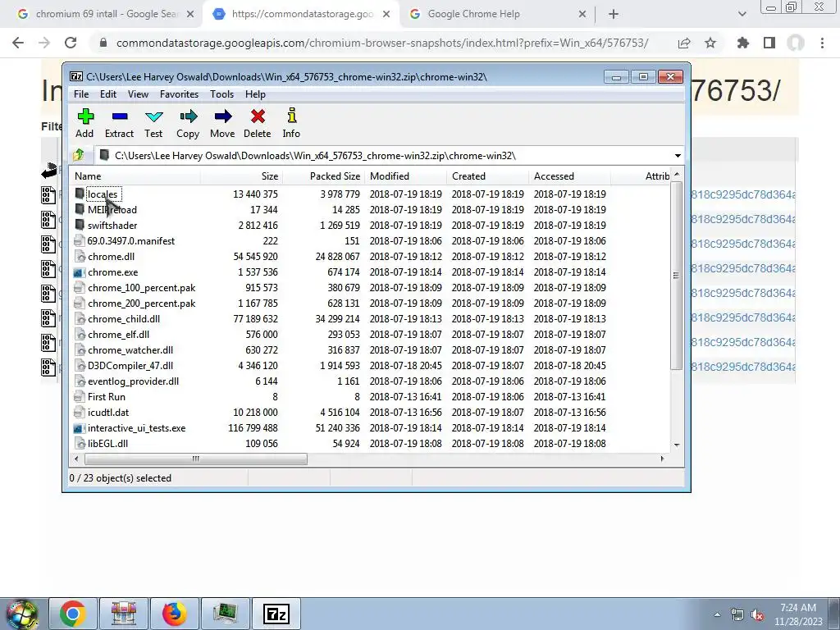Select the icudtl.dat file icon
Viewport: 840px width, 630px height.
tap(80, 413)
